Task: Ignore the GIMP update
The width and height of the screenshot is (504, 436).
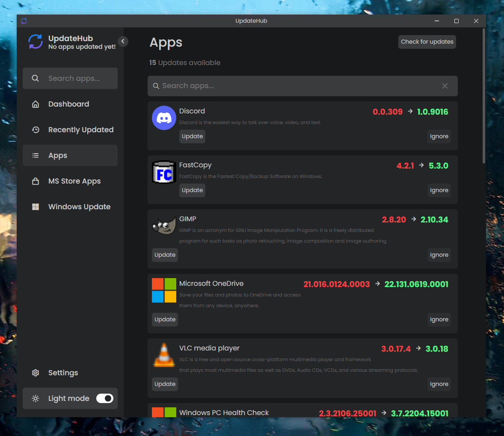Action: tap(439, 255)
